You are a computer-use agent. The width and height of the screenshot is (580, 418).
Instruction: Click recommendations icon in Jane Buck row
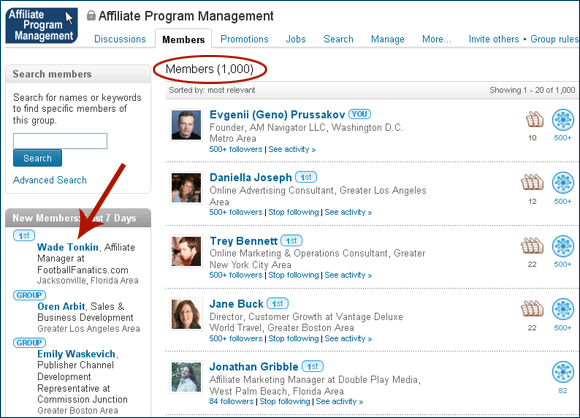click(532, 309)
